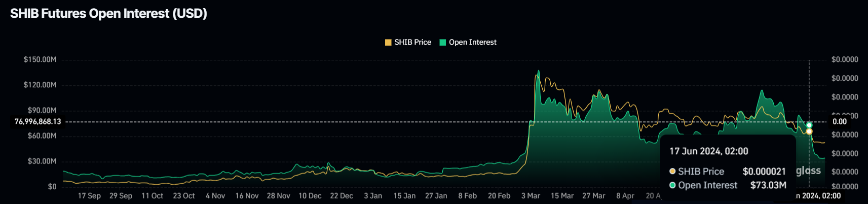
Task: Click the green Open Interest legend swatch
Action: pos(442,43)
